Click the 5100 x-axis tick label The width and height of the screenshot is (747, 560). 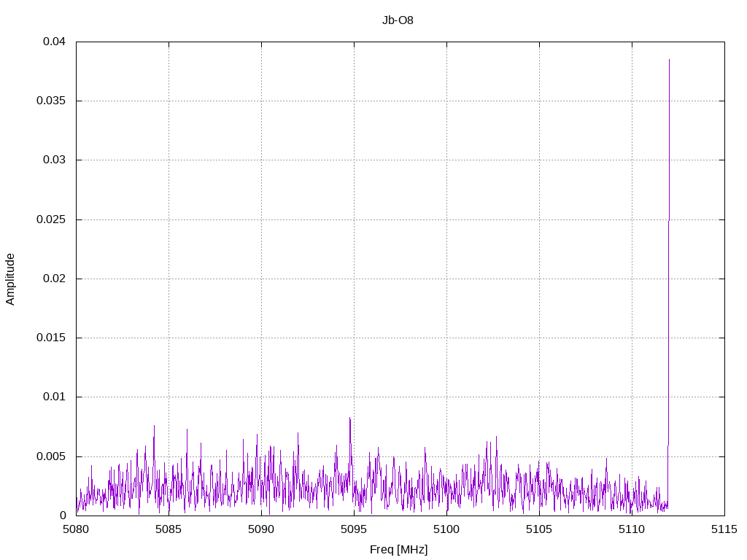pos(446,529)
